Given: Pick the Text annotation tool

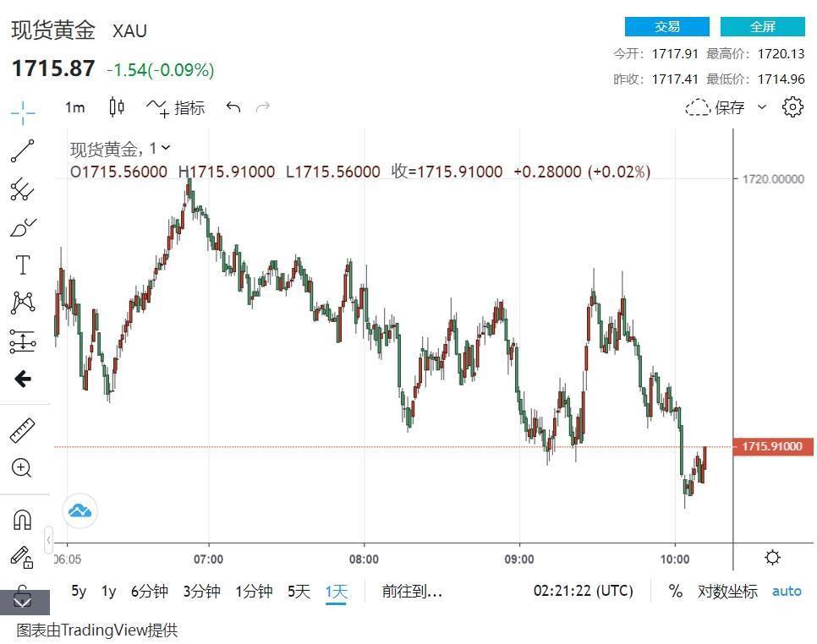Looking at the screenshot, I should (22, 265).
